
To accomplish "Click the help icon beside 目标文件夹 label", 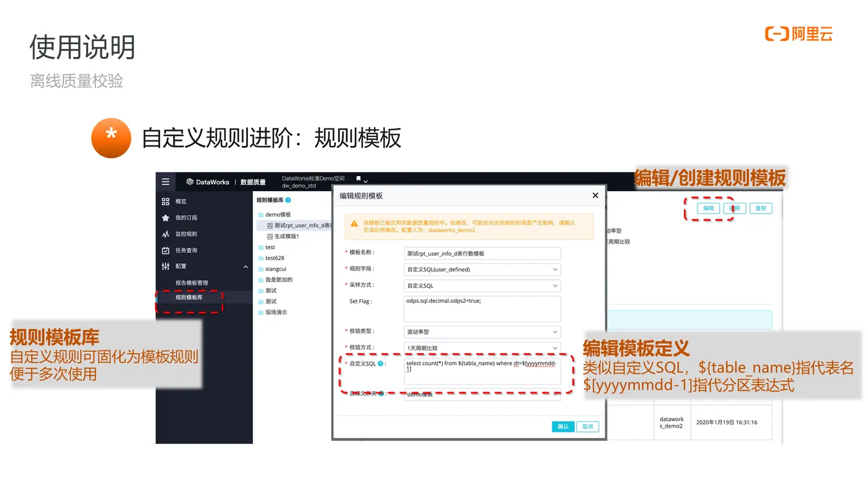I will [381, 393].
